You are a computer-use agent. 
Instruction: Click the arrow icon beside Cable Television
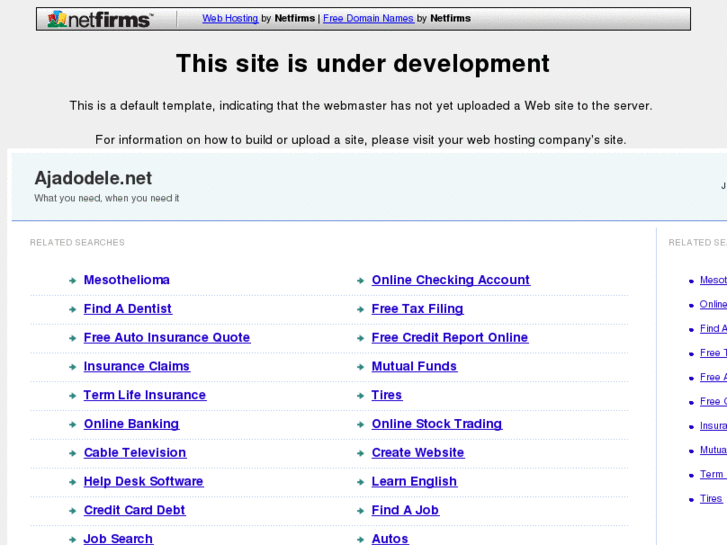click(72, 453)
